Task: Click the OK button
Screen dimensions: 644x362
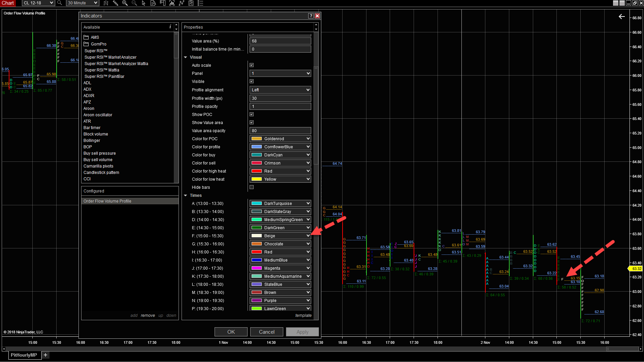Action: click(x=231, y=332)
